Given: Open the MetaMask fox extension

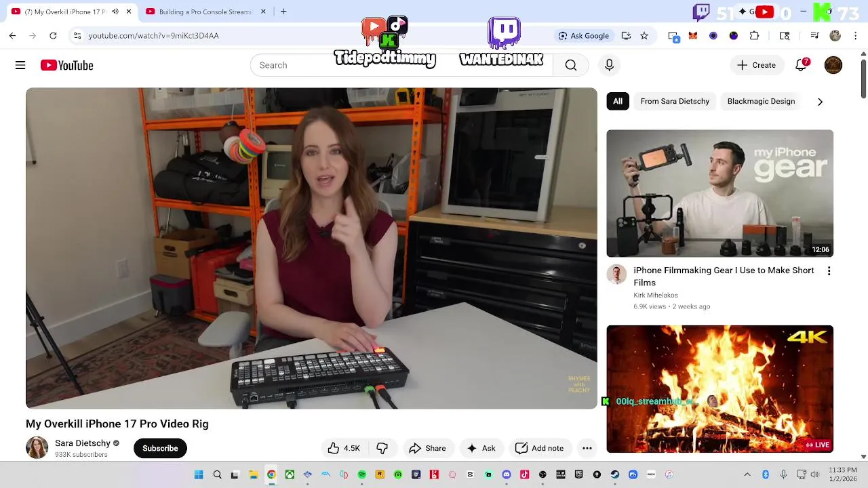Looking at the screenshot, I should [x=693, y=35].
